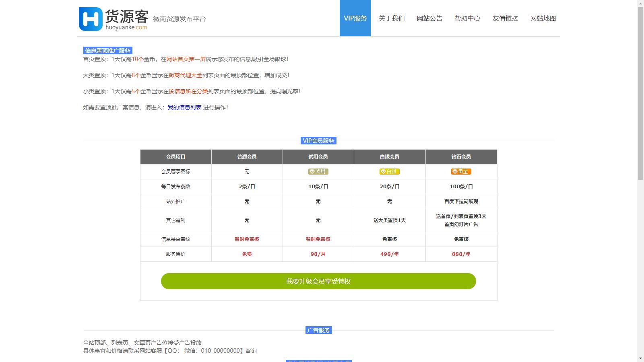The image size is (644, 362).
Task: Click the 广告服务 section label
Action: (x=318, y=330)
